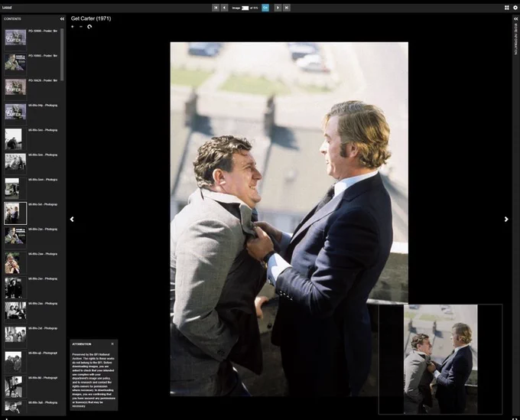Screen dimensions: 520x420
Task: Click the Attribution heading text
Action: [x=82, y=344]
